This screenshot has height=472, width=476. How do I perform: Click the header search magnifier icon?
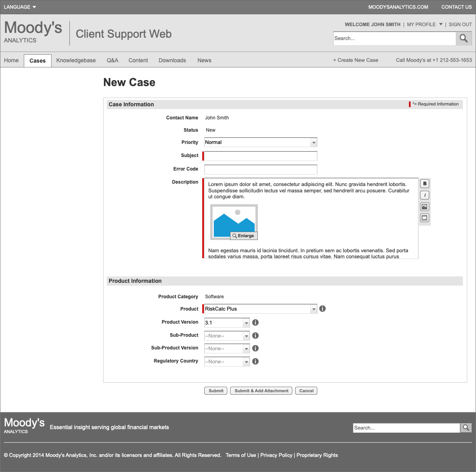click(x=464, y=38)
